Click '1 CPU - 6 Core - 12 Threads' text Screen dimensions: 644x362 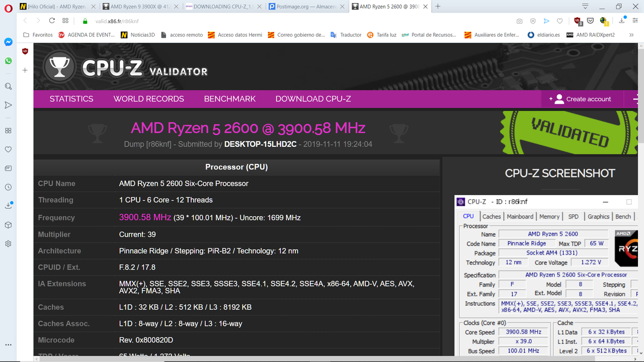(166, 200)
